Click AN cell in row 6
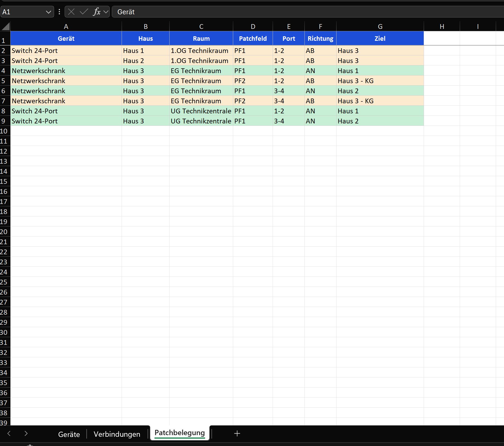This screenshot has width=504, height=446. (x=320, y=91)
